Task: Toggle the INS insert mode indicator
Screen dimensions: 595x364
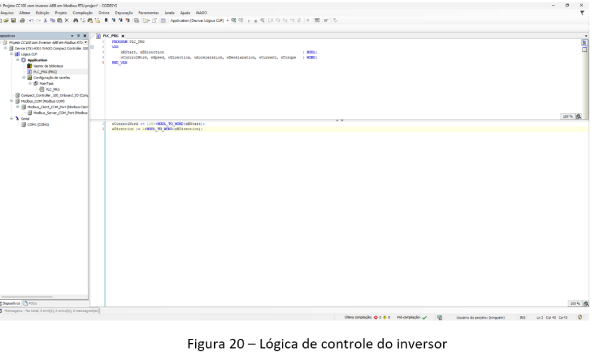Action: click(x=522, y=317)
